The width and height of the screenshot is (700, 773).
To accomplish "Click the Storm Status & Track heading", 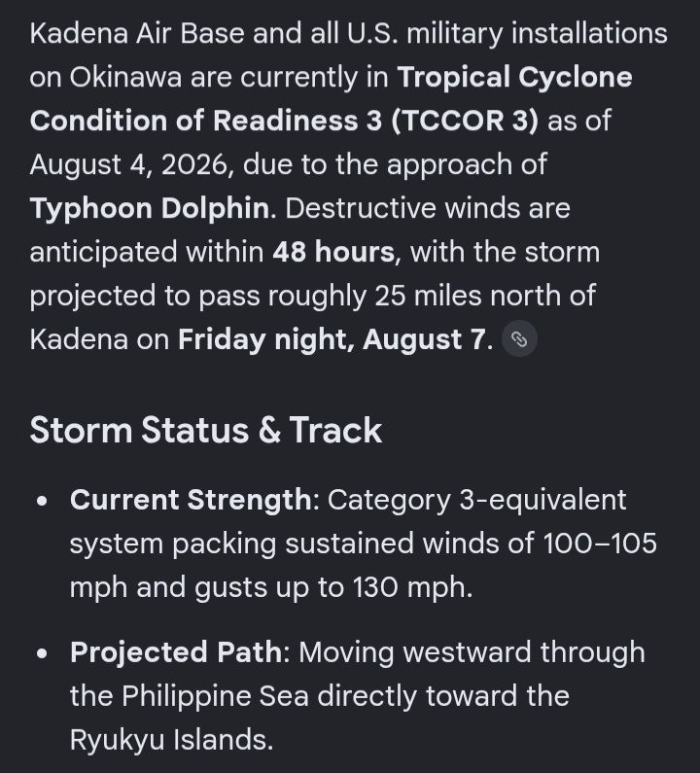I will click(x=206, y=430).
